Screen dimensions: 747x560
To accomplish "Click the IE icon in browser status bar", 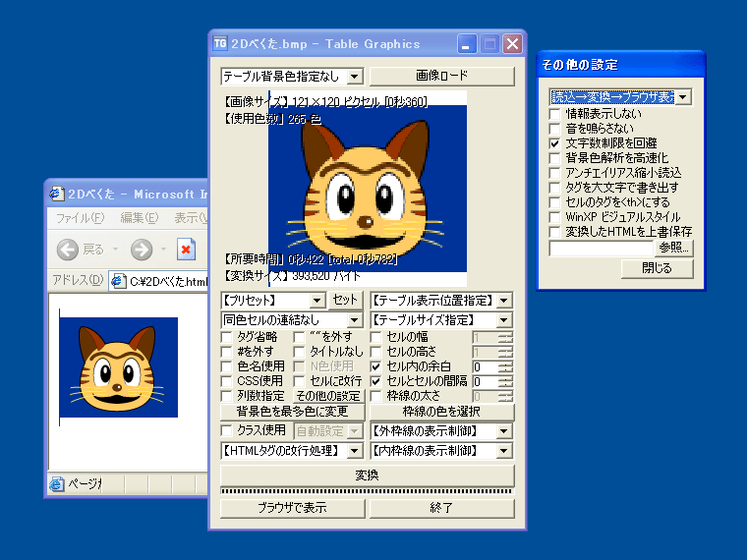I will (57, 483).
